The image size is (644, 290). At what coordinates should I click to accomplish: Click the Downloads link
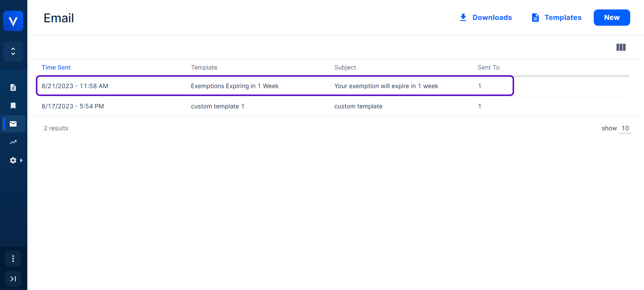[486, 17]
